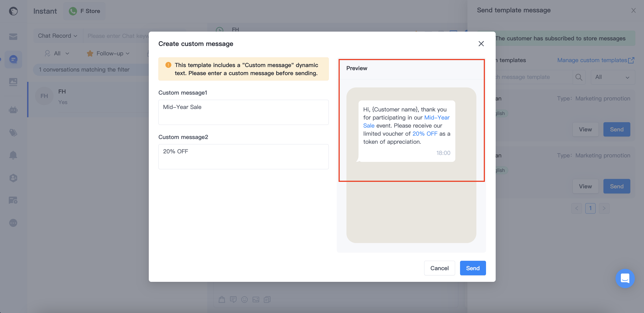Screen dimensions: 644x313
Task: Close the Create custom message dialog
Action: tap(481, 43)
